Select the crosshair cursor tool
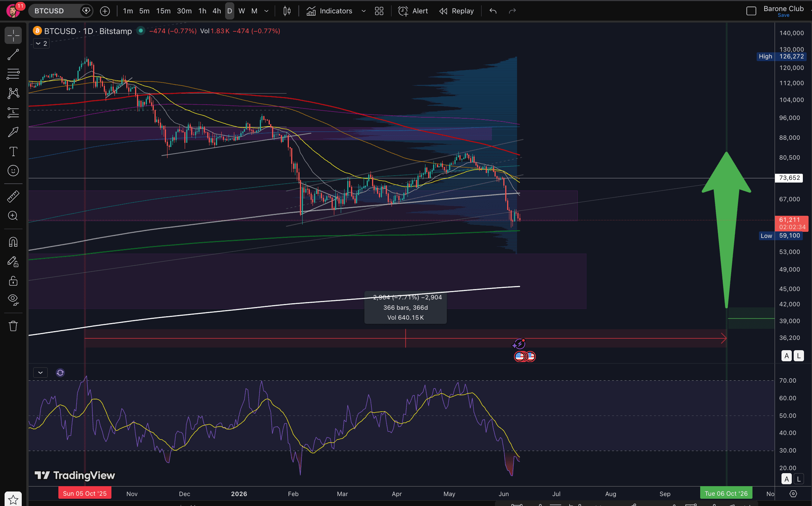This screenshot has width=812, height=506. tap(13, 36)
